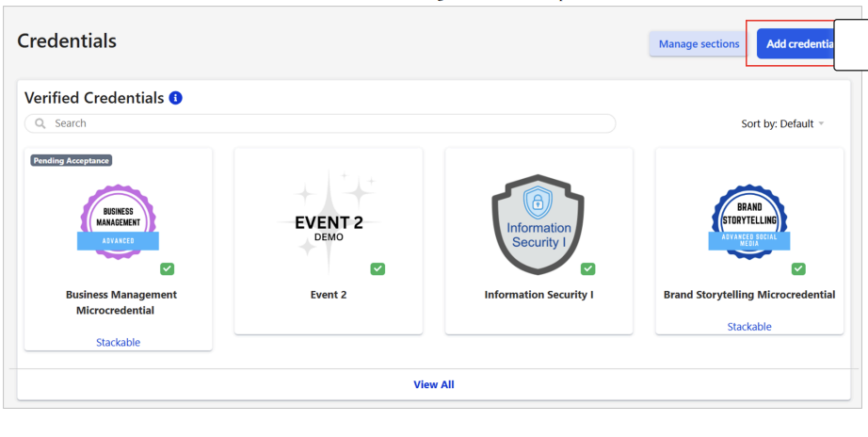Click Stackable link under Brand Storytelling
Screen dimensions: 868x437
[x=748, y=327]
